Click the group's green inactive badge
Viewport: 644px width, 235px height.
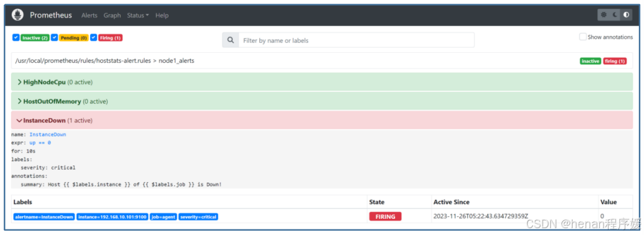coord(591,61)
